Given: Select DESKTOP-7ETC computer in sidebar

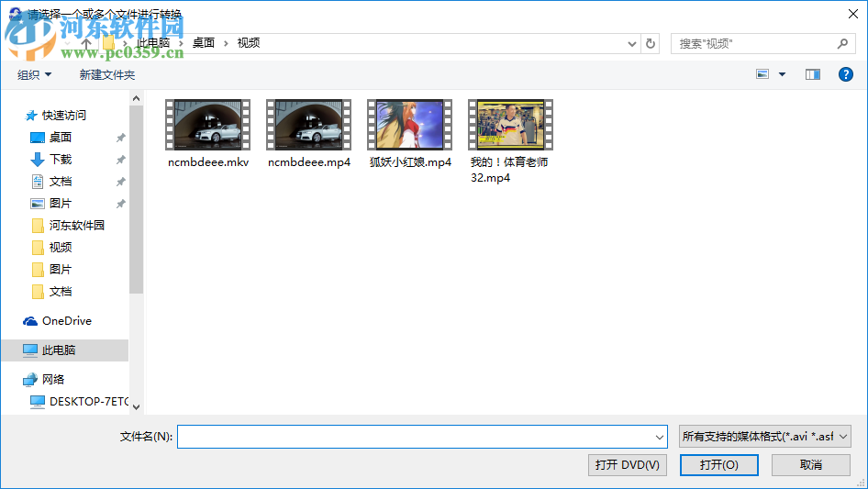Looking at the screenshot, I should [x=79, y=402].
